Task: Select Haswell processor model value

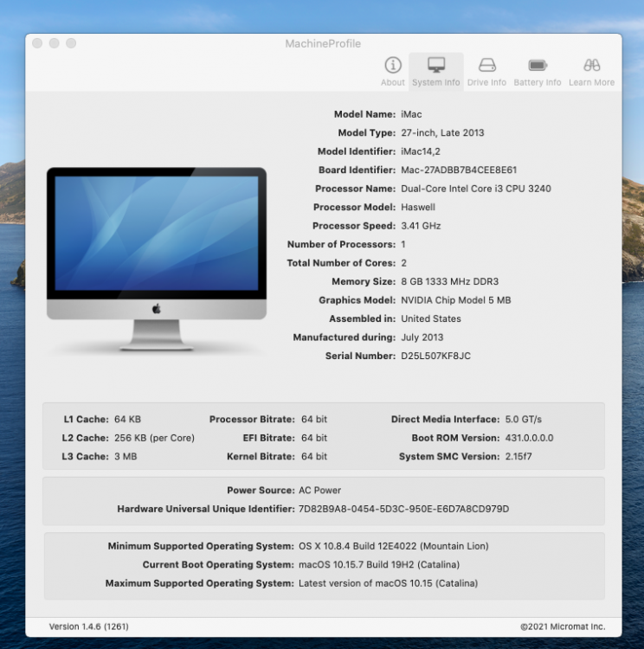Action: coord(418,208)
